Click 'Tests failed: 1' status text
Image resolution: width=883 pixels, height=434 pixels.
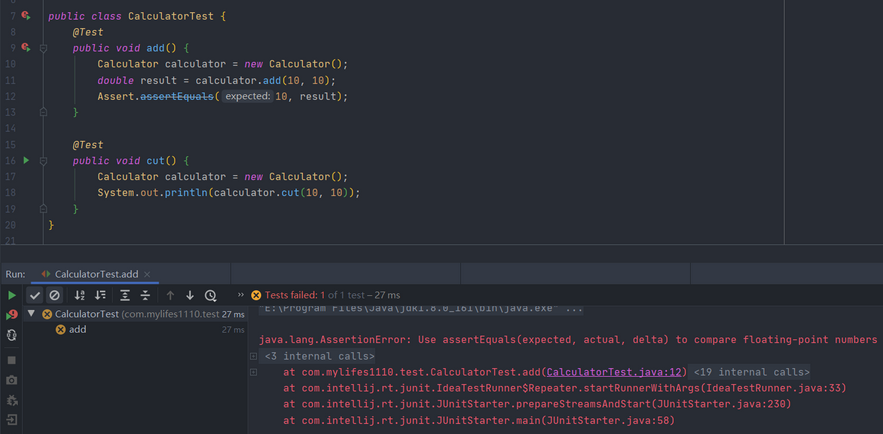(295, 295)
